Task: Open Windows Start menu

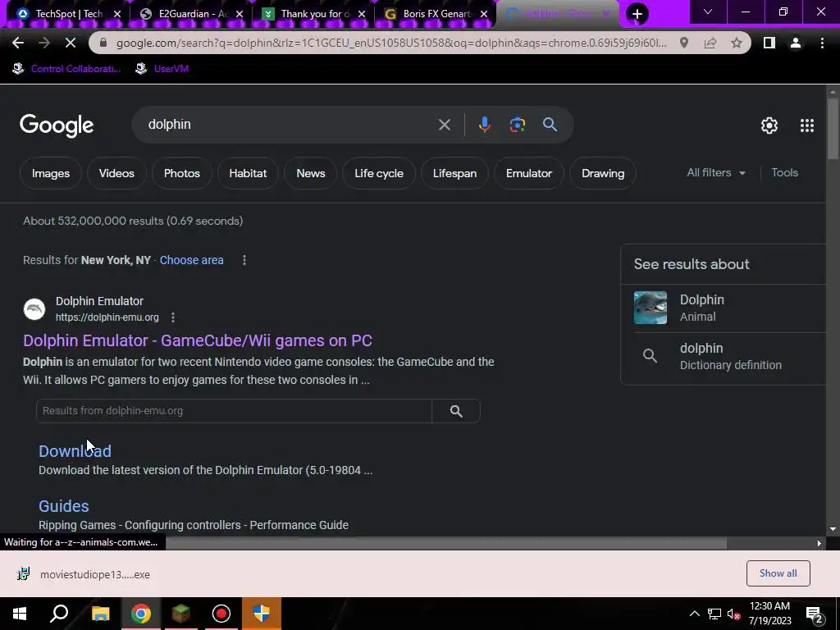Action: coord(20,614)
